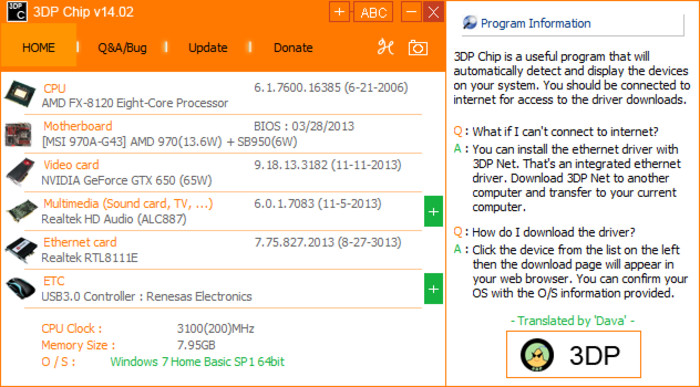Expand the ETC row with green plus
This screenshot has width=700, height=387.
(433, 289)
